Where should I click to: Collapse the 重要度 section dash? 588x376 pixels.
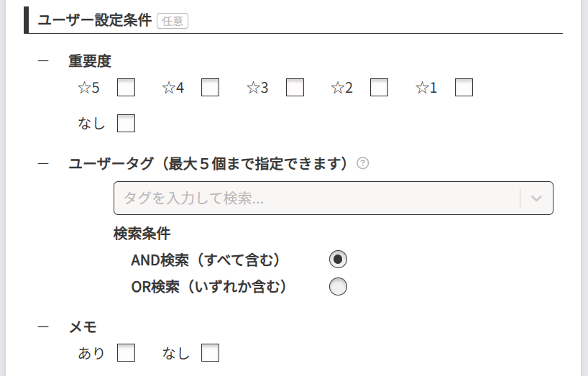(43, 62)
